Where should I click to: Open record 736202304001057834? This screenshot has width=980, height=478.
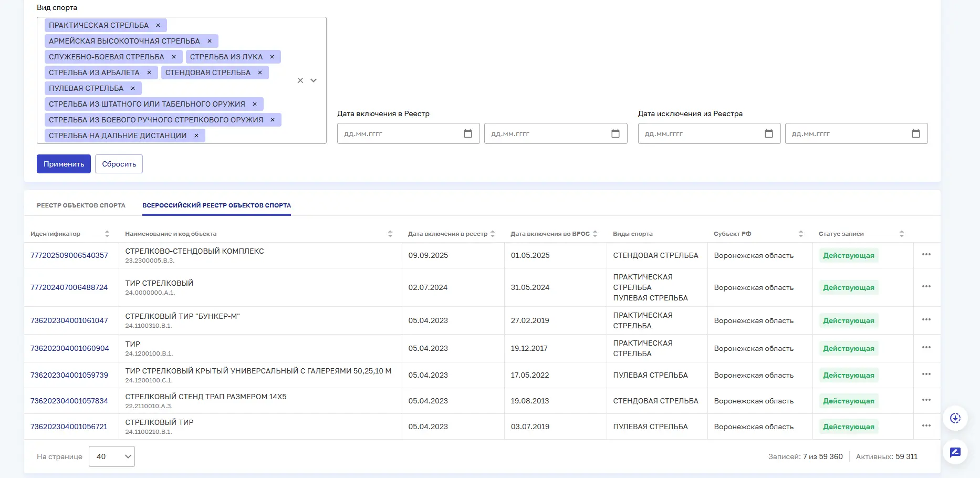(x=69, y=401)
